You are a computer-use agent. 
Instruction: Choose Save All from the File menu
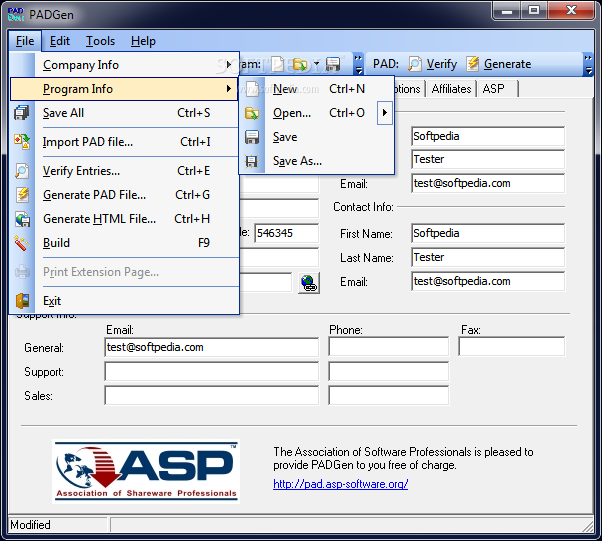(x=124, y=113)
